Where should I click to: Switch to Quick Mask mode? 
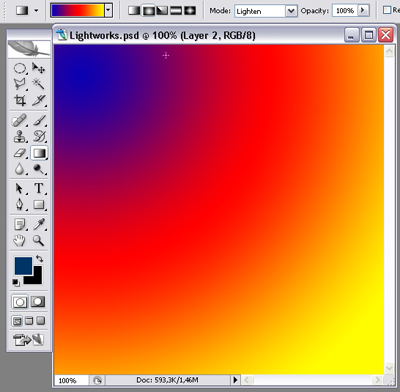(38, 302)
